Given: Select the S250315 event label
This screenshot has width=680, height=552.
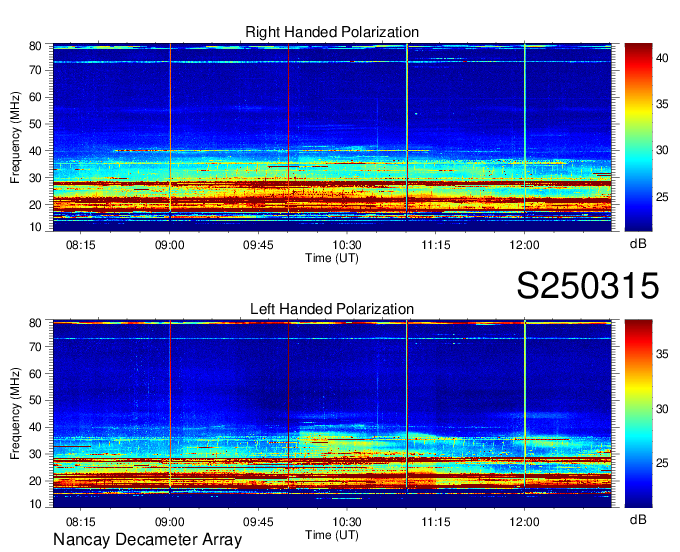Looking at the screenshot, I should (588, 286).
